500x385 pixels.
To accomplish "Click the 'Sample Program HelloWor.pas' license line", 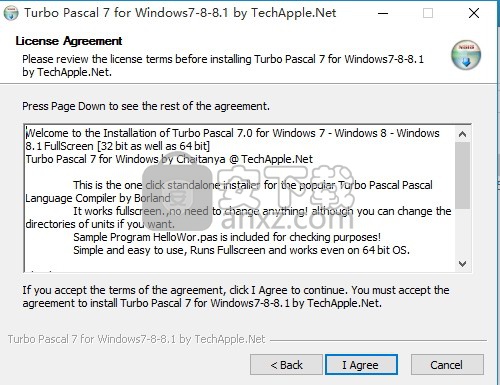I will [227, 237].
